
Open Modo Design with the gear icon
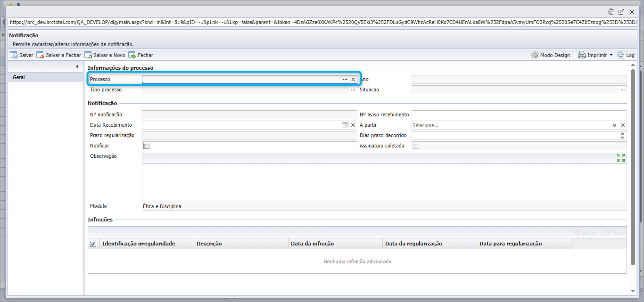pos(535,55)
